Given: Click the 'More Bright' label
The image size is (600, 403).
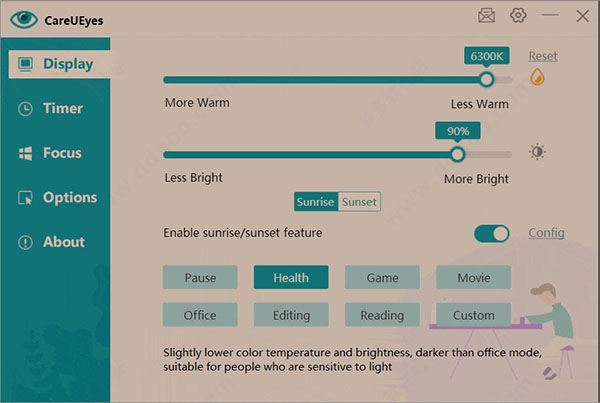Looking at the screenshot, I should (476, 179).
